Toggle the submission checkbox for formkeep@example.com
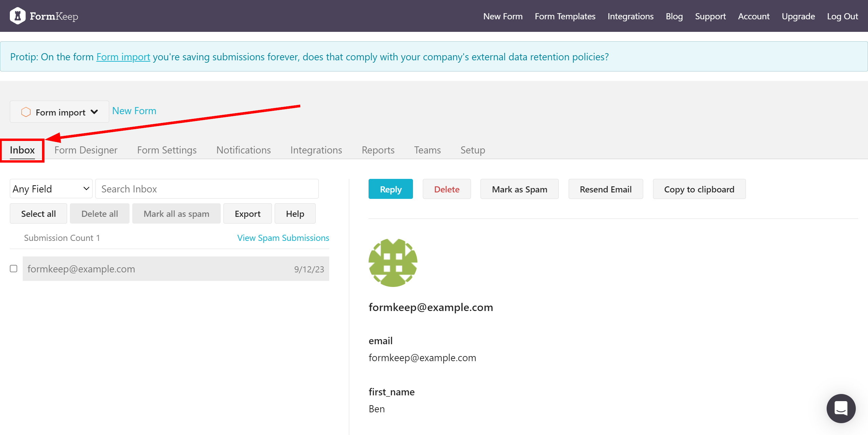Image resolution: width=868 pixels, height=435 pixels. (14, 269)
